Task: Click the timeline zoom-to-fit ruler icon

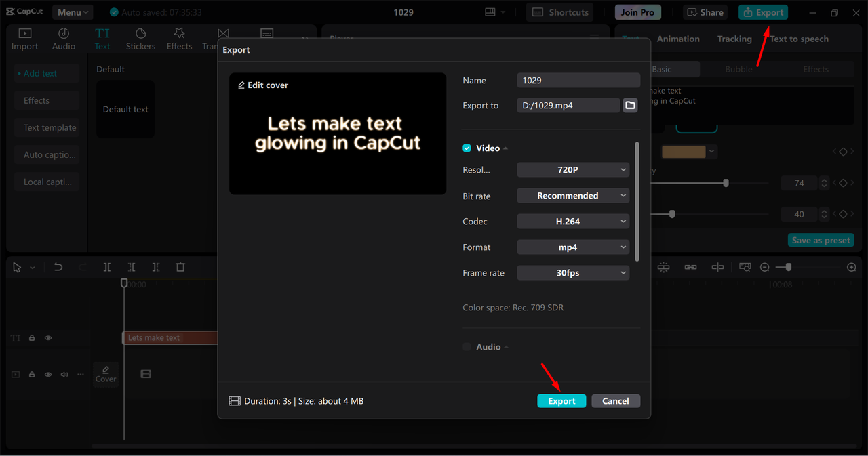Action: (745, 267)
